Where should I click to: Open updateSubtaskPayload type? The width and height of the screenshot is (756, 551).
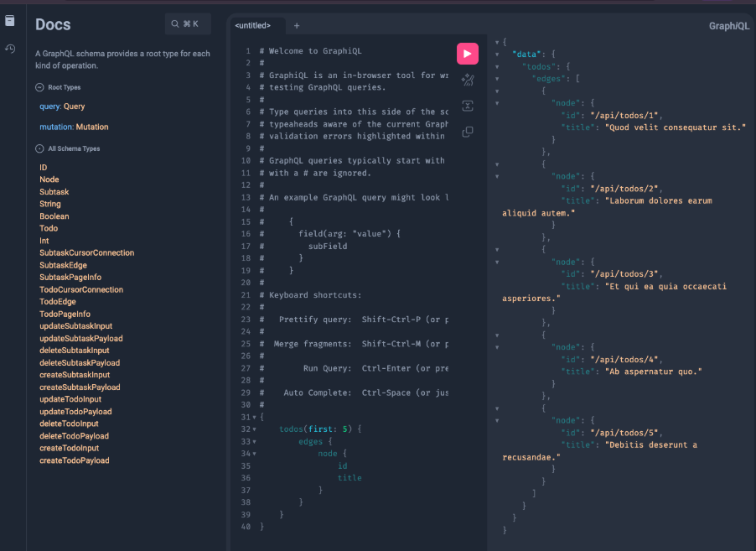point(81,339)
